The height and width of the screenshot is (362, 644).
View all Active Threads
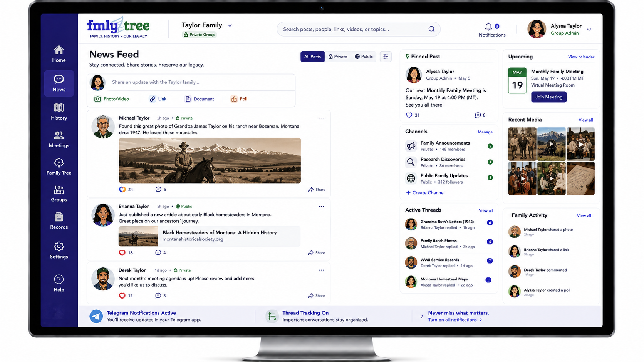point(485,210)
